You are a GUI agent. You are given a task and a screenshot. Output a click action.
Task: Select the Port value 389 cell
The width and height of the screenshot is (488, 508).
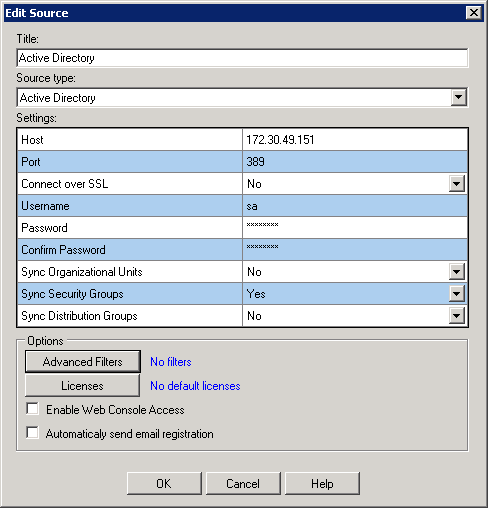[355, 162]
